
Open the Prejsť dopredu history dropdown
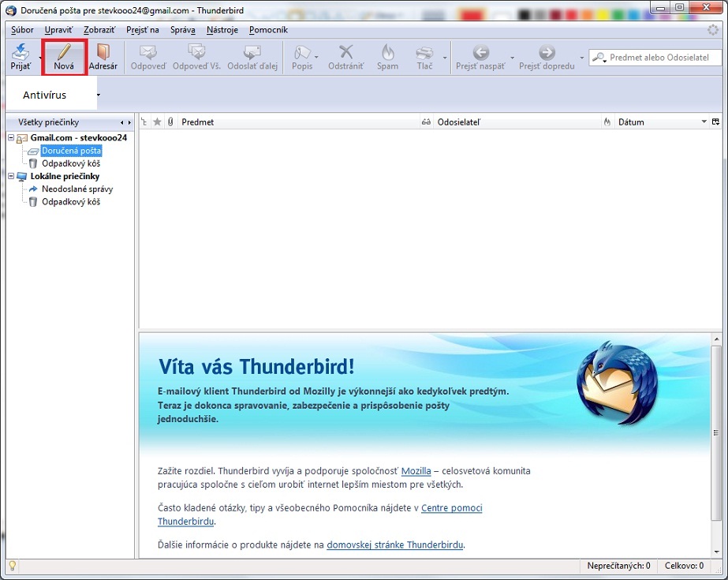tap(582, 58)
